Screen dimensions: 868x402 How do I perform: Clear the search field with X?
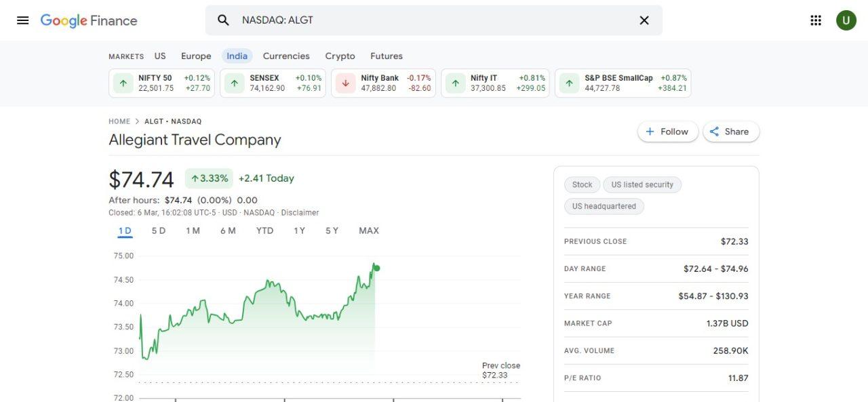[x=644, y=20]
